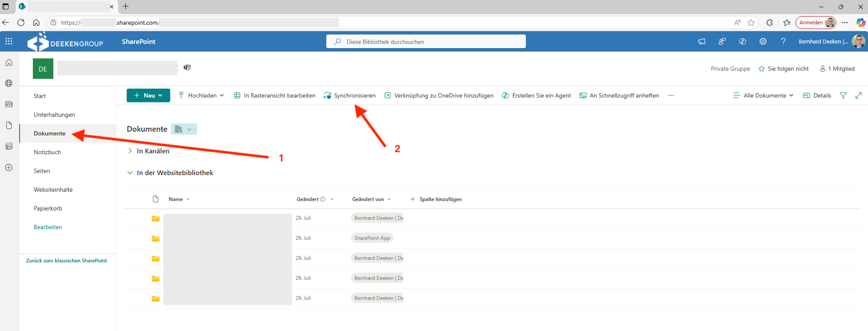Go to Papierkorb in site navigation
Image resolution: width=868 pixels, height=331 pixels.
(48, 209)
